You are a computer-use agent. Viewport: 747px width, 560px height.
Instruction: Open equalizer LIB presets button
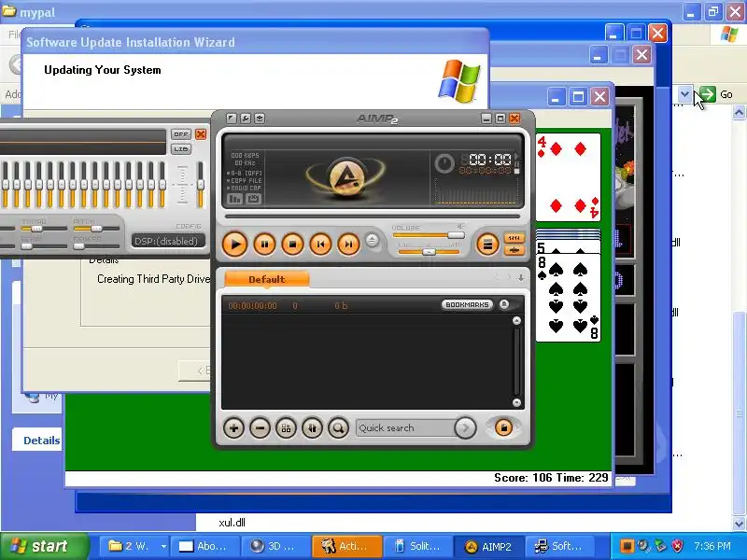point(181,149)
